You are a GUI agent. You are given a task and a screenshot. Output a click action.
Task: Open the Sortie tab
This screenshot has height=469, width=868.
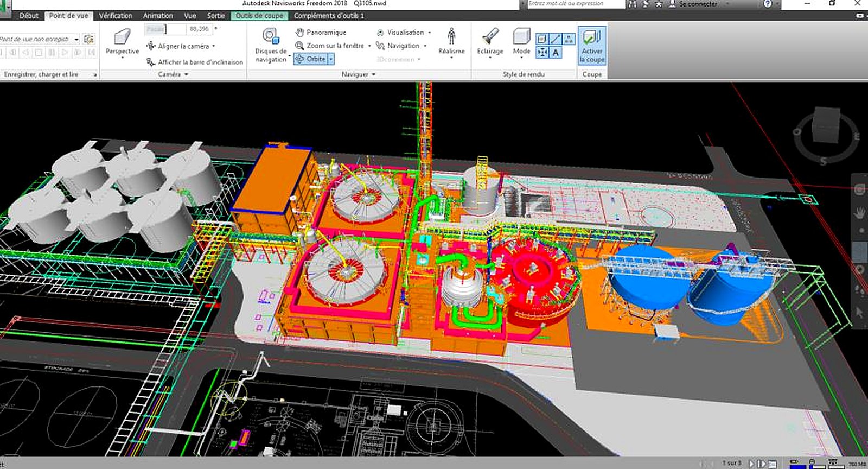(x=215, y=16)
